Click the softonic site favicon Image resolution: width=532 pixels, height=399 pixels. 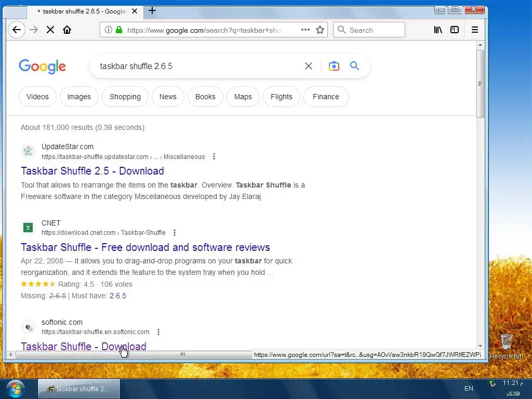pyautogui.click(x=28, y=327)
